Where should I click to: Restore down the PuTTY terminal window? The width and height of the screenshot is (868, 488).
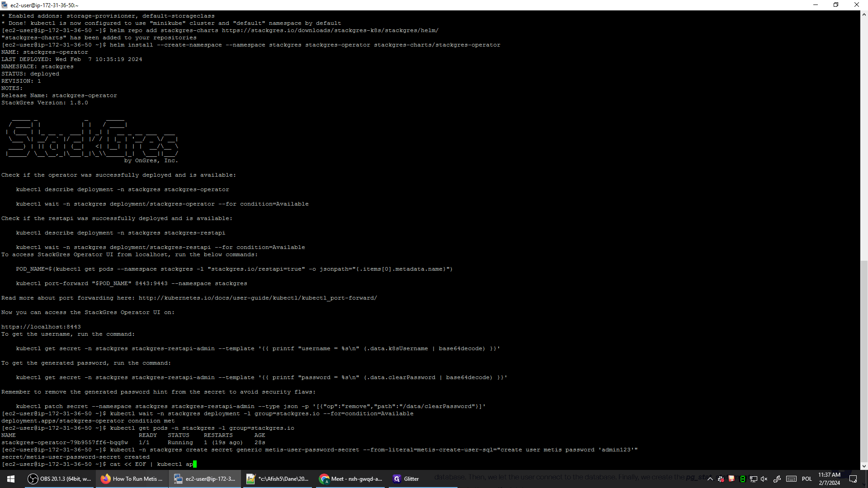click(836, 5)
